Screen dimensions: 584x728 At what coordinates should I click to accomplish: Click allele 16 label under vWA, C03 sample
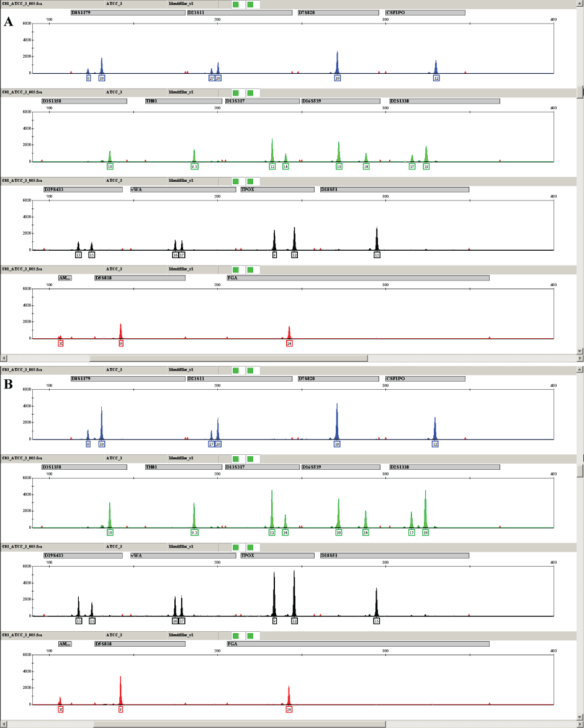click(175, 621)
